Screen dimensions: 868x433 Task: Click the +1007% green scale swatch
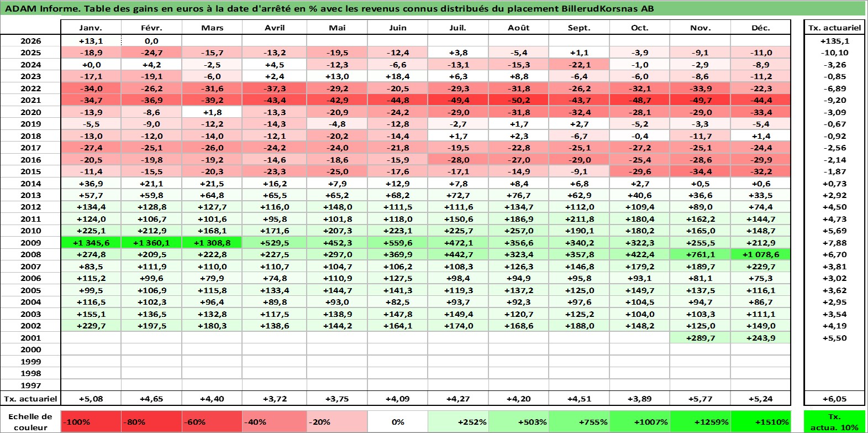pos(640,422)
